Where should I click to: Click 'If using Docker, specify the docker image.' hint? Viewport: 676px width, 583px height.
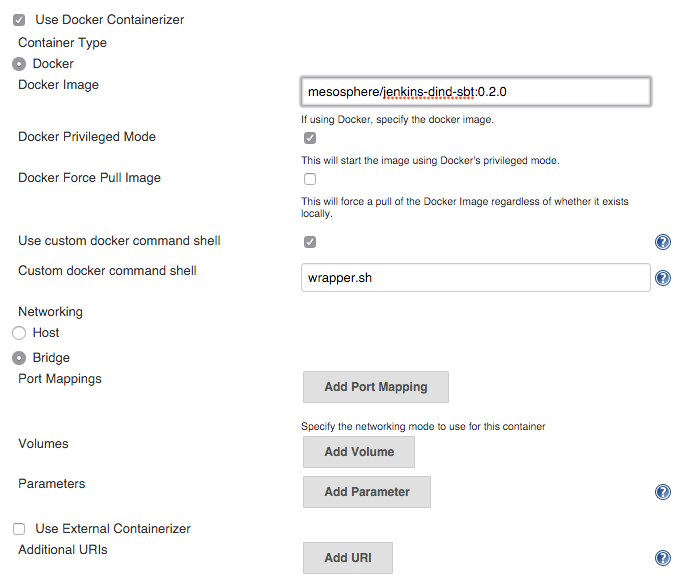point(397,119)
